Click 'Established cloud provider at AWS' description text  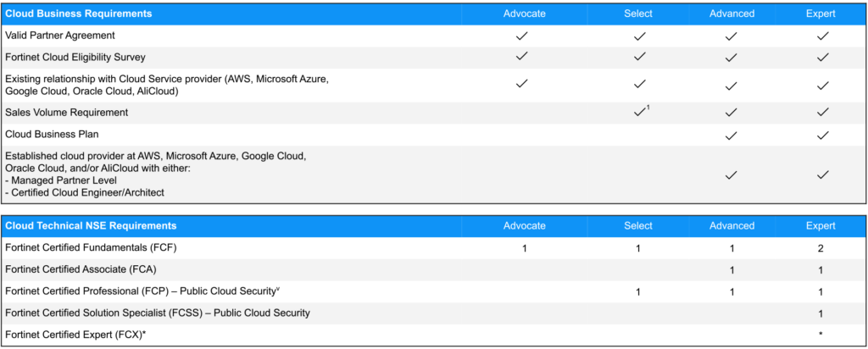pyautogui.click(x=156, y=174)
